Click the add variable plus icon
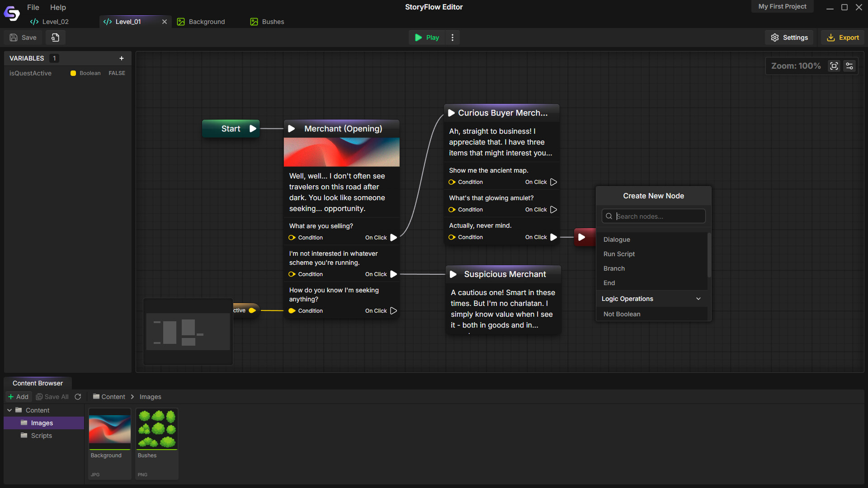Screen dimensions: 868x488 (122, 58)
